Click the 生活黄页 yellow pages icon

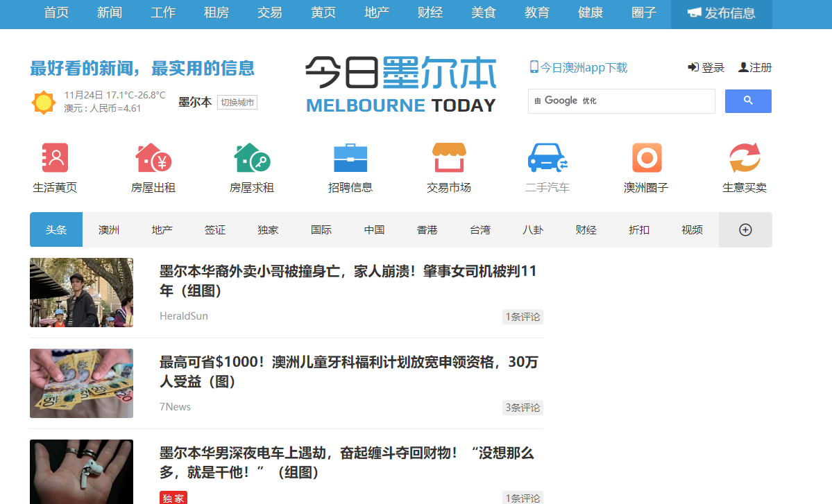coord(55,158)
